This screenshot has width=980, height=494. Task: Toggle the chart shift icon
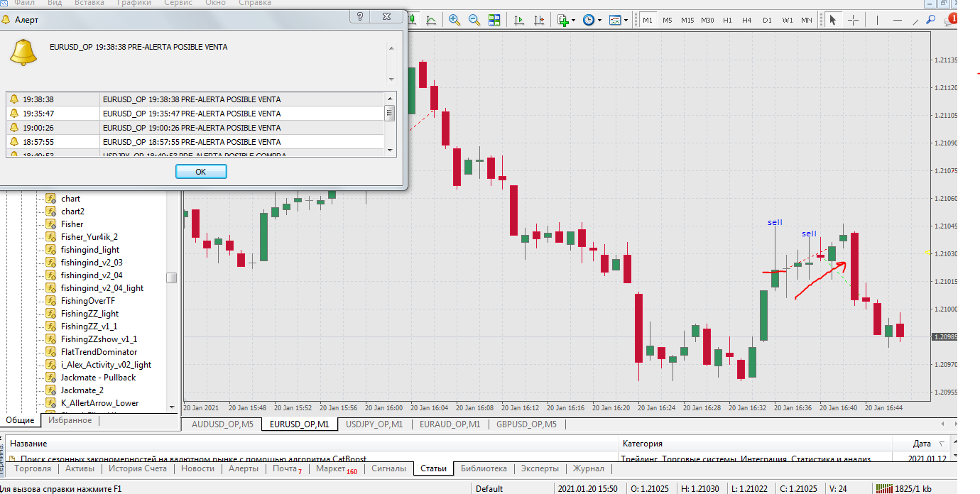[538, 20]
